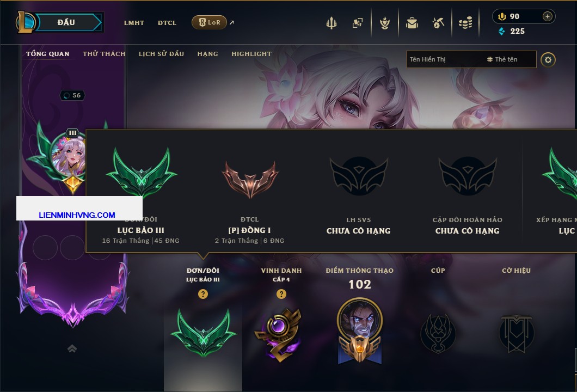This screenshot has width=577, height=392.
Task: Open the Lịch Sử Đấu tab
Action: click(x=161, y=54)
